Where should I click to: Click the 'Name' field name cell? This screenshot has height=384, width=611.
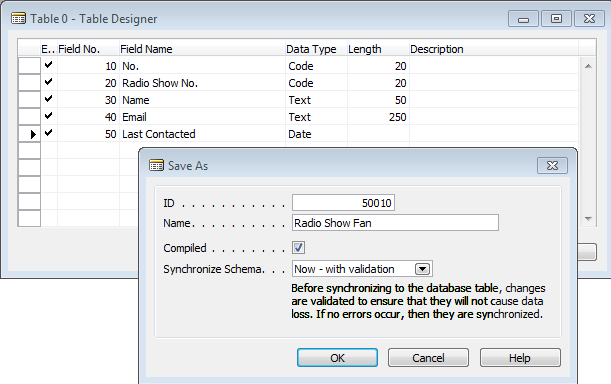click(202, 100)
